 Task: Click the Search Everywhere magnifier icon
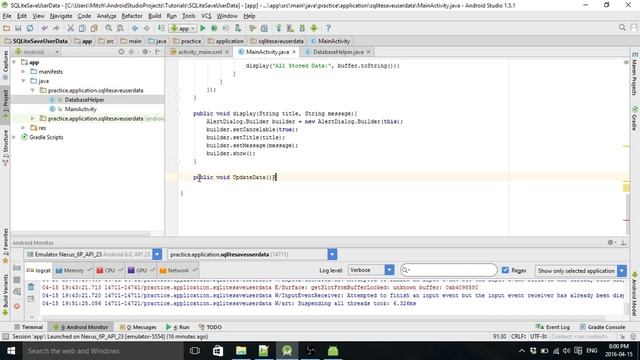click(x=622, y=28)
